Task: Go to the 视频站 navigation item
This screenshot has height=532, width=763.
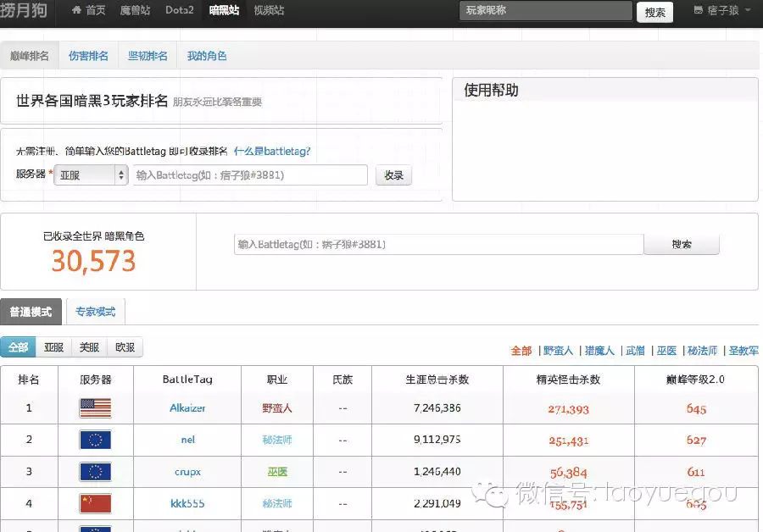Action: pyautogui.click(x=269, y=10)
